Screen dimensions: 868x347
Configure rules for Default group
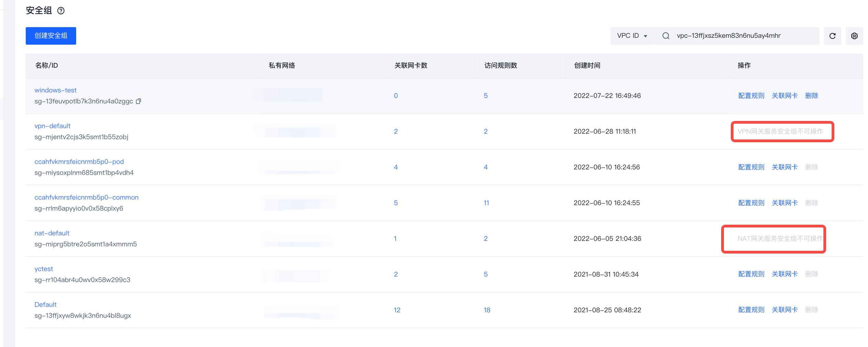point(751,310)
